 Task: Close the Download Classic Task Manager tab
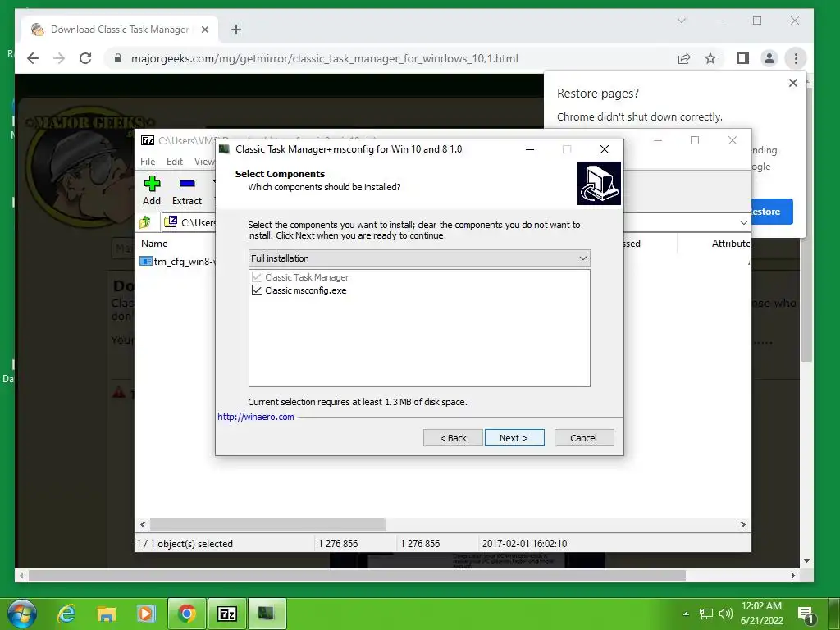tap(204, 30)
